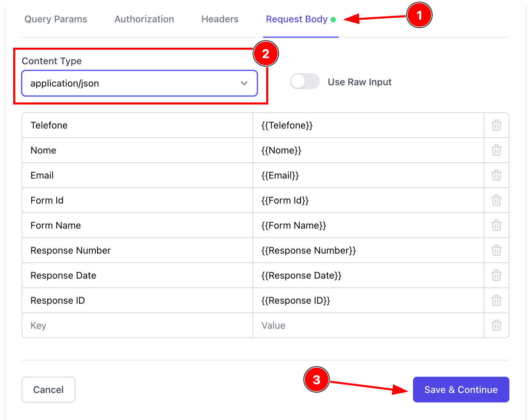
Task: Open the Content Type dropdown
Action: [139, 83]
